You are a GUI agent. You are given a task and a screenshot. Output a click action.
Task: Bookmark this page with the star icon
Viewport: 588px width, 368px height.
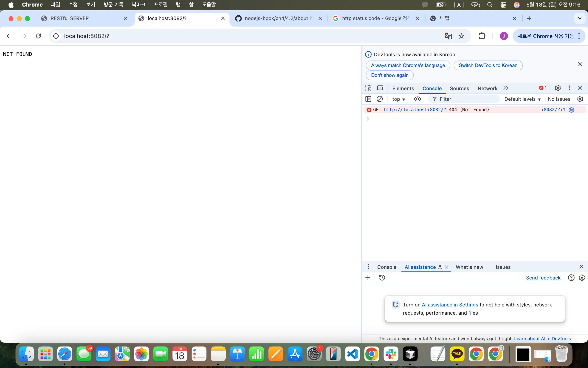point(461,36)
